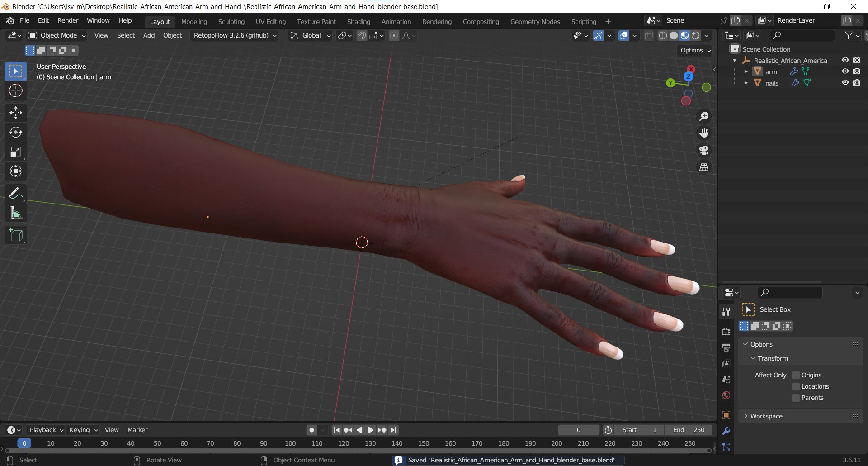868x466 pixels.
Task: Open the Object Mode dropdown
Action: (57, 35)
